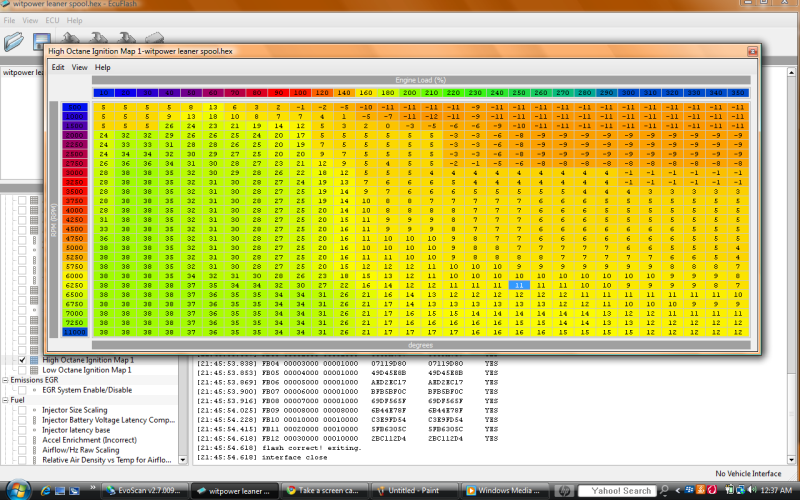The width and height of the screenshot is (800, 500).
Task: Select Relative Air Density vs Temp tree item
Action: (107, 460)
